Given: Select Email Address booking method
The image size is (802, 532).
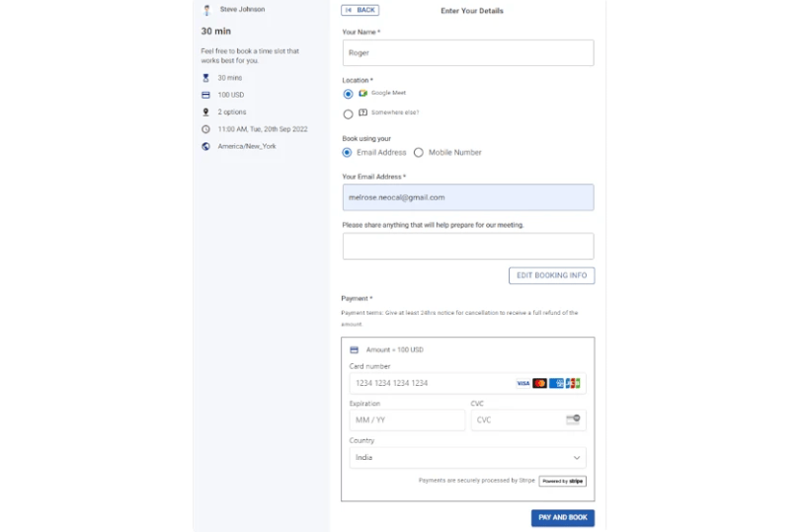Looking at the screenshot, I should [x=347, y=153].
